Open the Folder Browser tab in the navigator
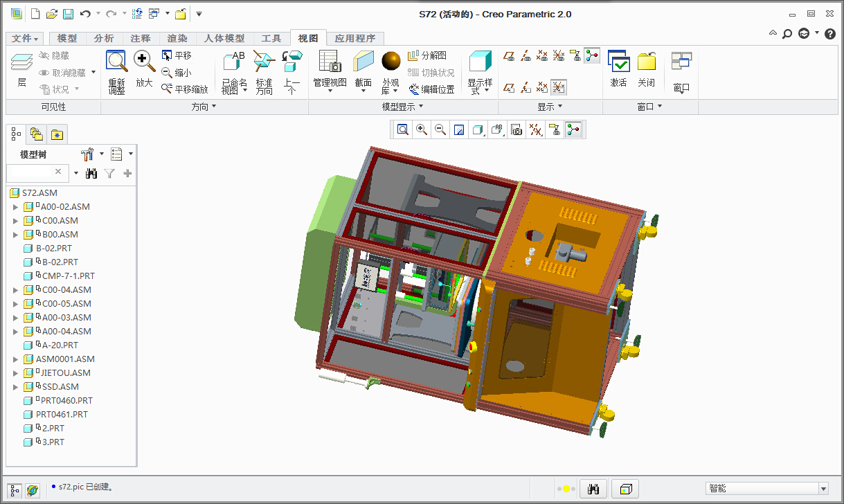The height and width of the screenshot is (504, 844). 37,134
